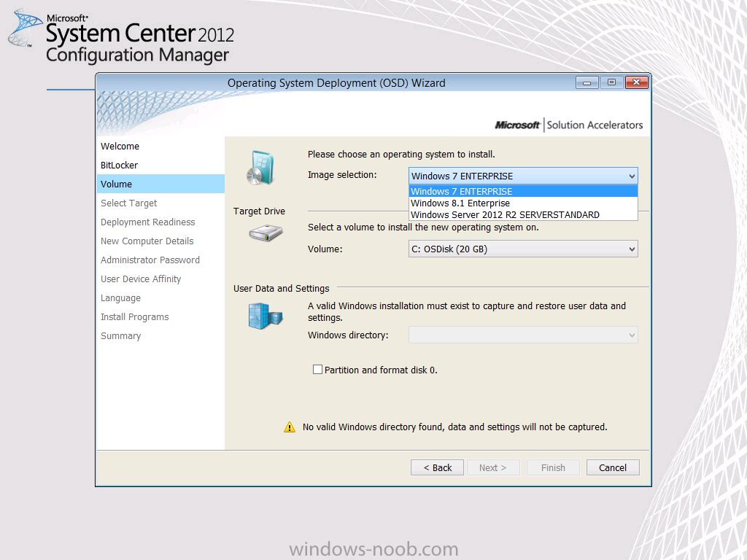Click the System Center logo icon
The image size is (747, 560).
pyautogui.click(x=24, y=28)
